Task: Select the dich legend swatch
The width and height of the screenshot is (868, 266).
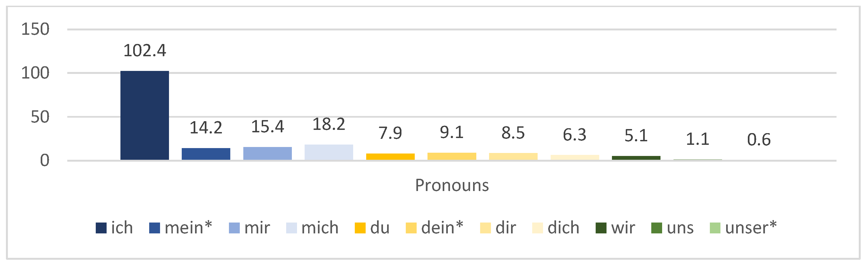Action: pos(537,228)
